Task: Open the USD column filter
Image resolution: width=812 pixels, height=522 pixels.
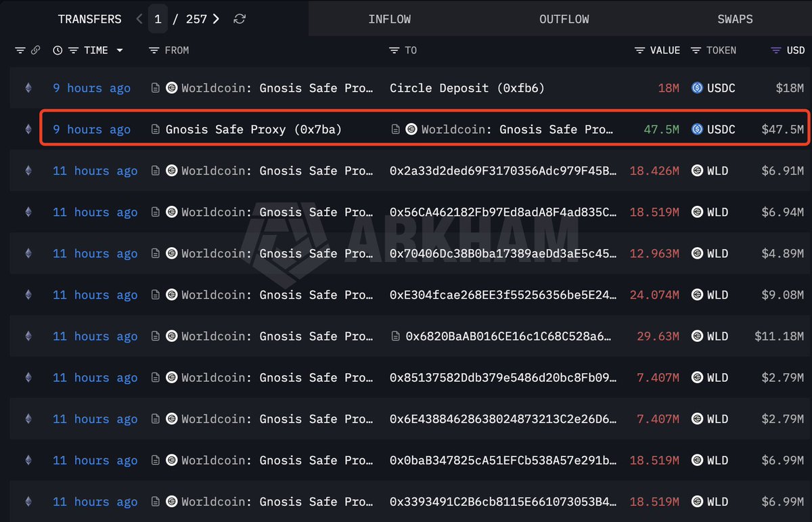Action: point(776,50)
